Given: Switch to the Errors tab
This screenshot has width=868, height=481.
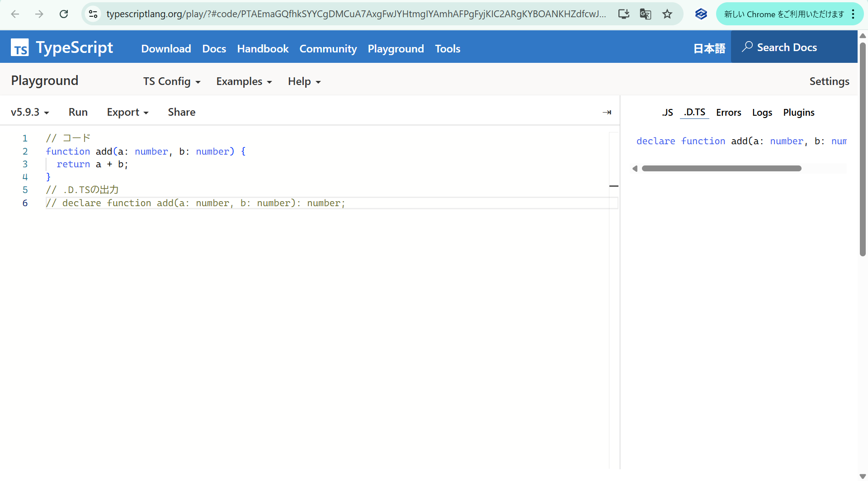Looking at the screenshot, I should pos(728,112).
